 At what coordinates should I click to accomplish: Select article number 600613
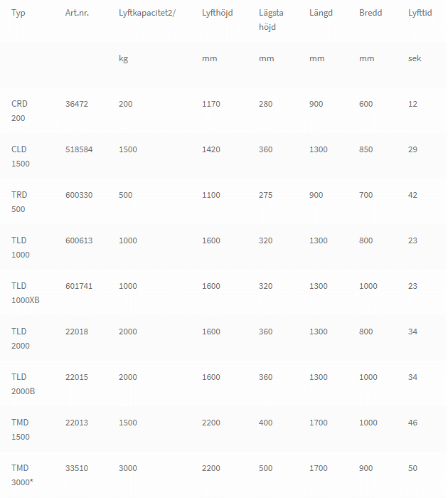[x=79, y=240]
